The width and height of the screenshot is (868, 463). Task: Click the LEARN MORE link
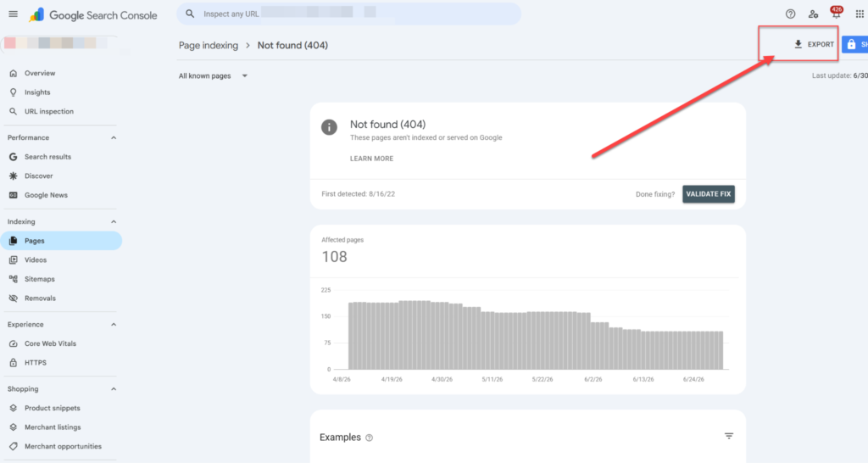click(x=371, y=159)
